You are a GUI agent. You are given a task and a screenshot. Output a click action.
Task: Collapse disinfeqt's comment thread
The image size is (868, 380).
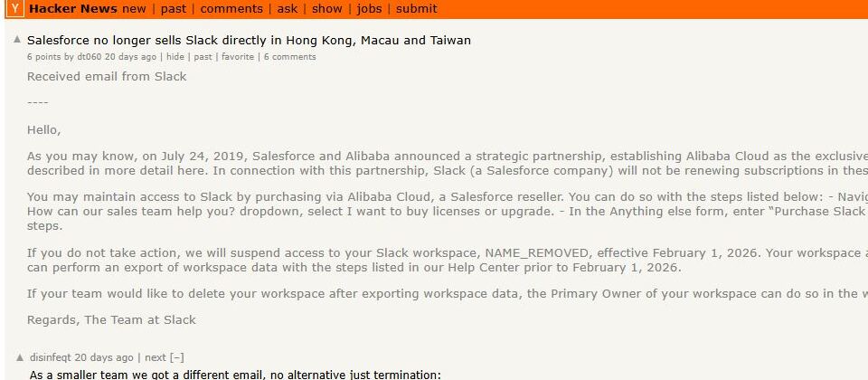coord(177,357)
